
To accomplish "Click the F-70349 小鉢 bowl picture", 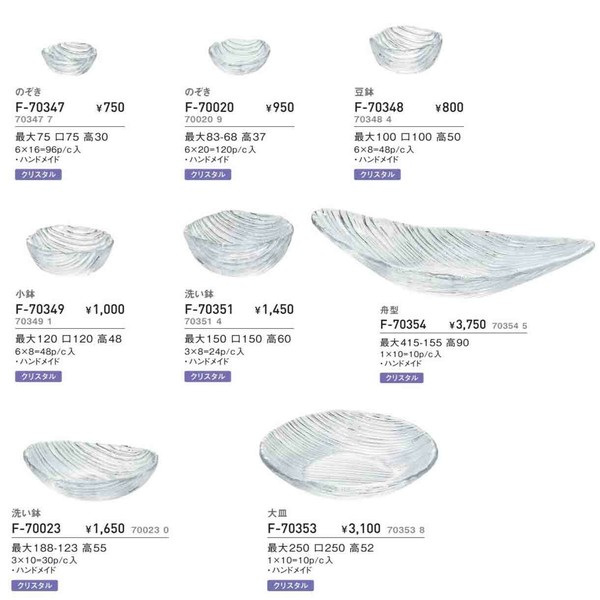I will (x=70, y=249).
